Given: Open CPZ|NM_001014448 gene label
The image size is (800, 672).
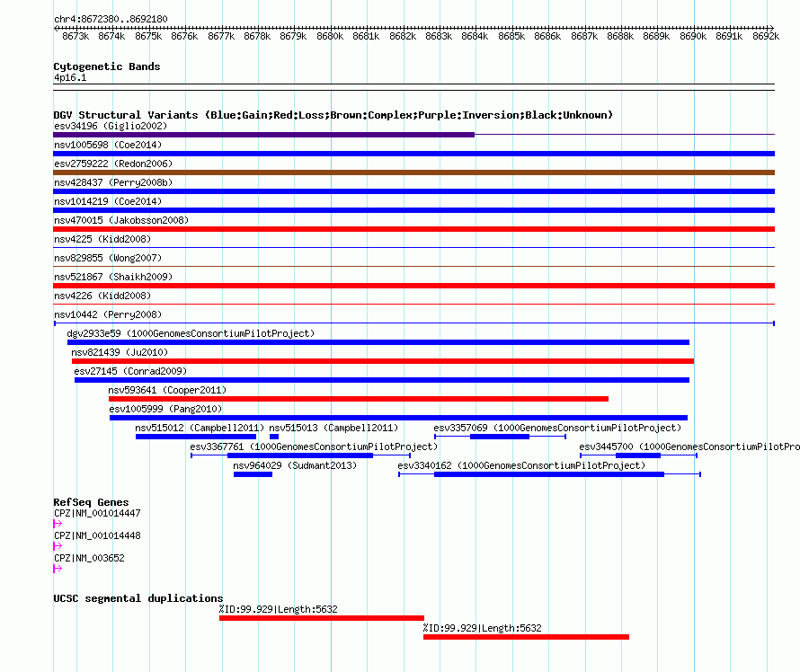Looking at the screenshot, I should (97, 535).
